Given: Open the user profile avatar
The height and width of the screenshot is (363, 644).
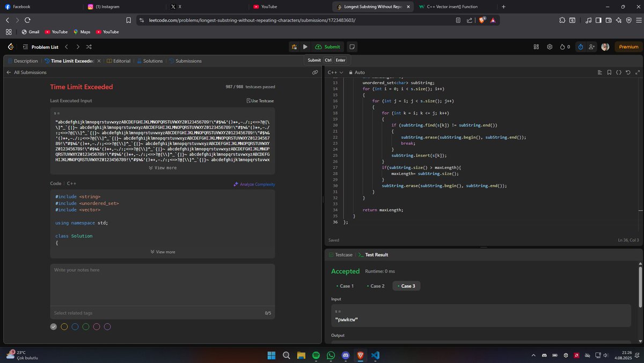Looking at the screenshot, I should (x=605, y=47).
